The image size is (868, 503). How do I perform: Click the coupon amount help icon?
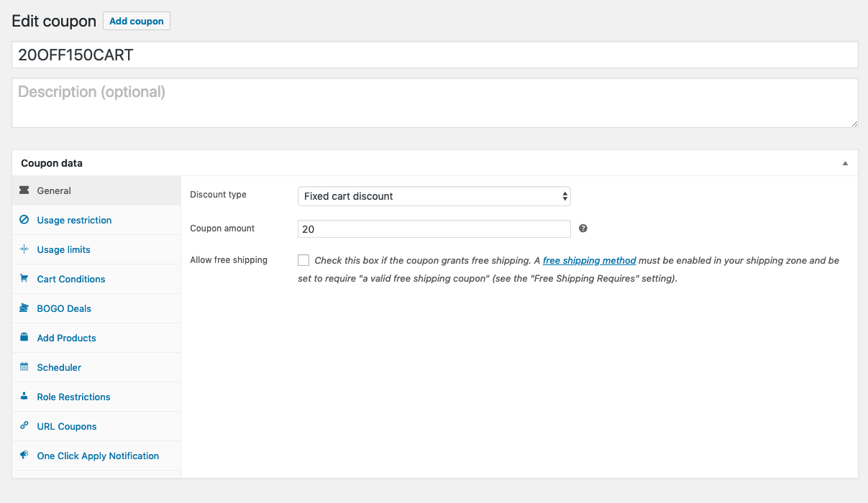[583, 229]
